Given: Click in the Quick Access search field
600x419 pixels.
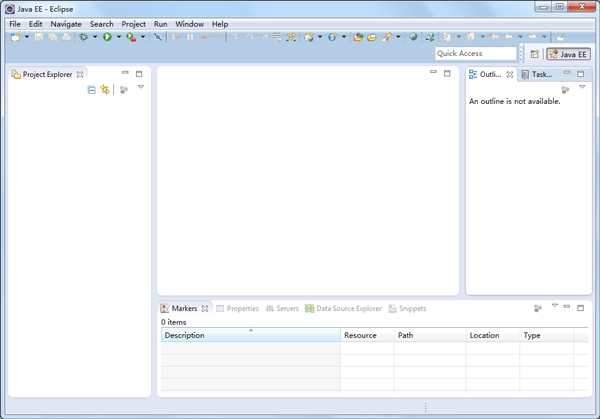Looking at the screenshot, I should tap(475, 54).
